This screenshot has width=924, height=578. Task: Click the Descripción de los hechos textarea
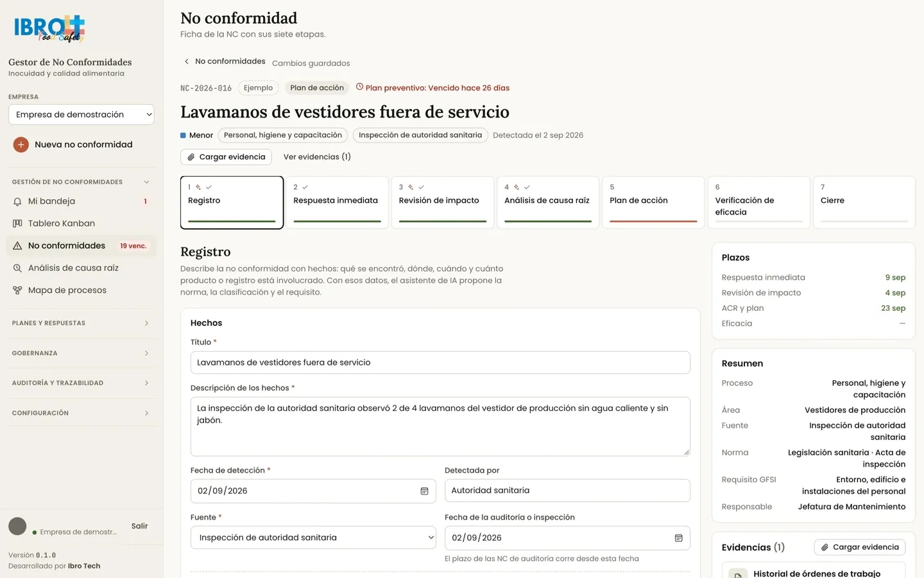tap(440, 426)
